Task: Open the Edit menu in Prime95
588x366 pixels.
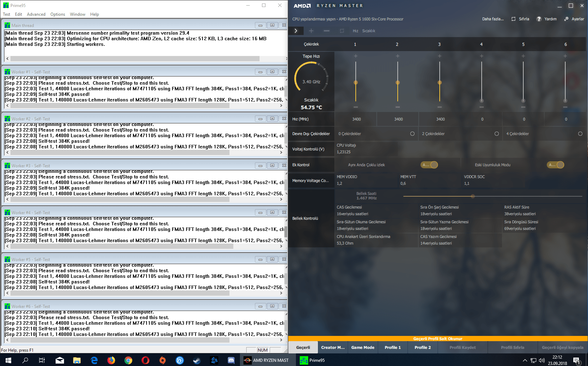Action: [19, 14]
